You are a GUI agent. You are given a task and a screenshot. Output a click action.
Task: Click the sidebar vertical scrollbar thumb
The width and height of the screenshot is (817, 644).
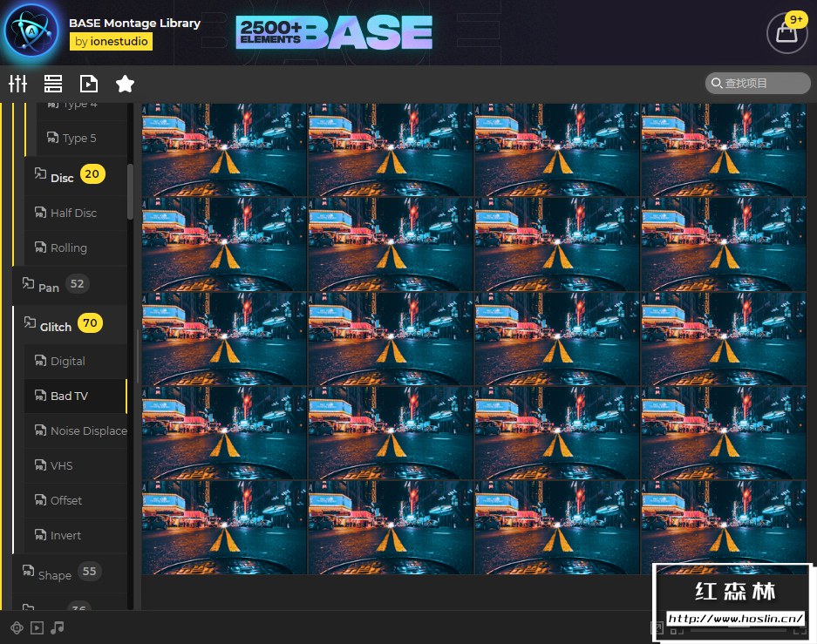pyautogui.click(x=130, y=192)
